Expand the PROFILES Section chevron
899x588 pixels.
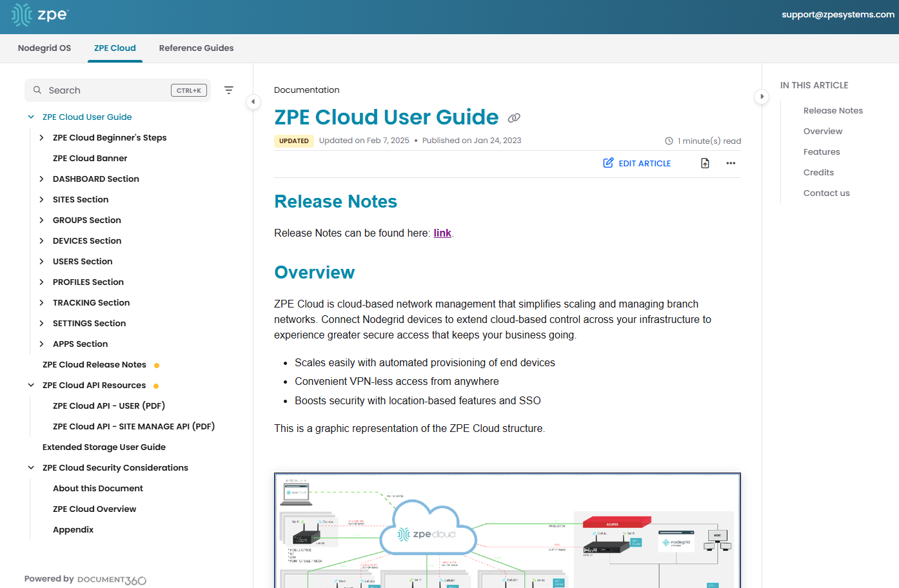click(x=41, y=282)
